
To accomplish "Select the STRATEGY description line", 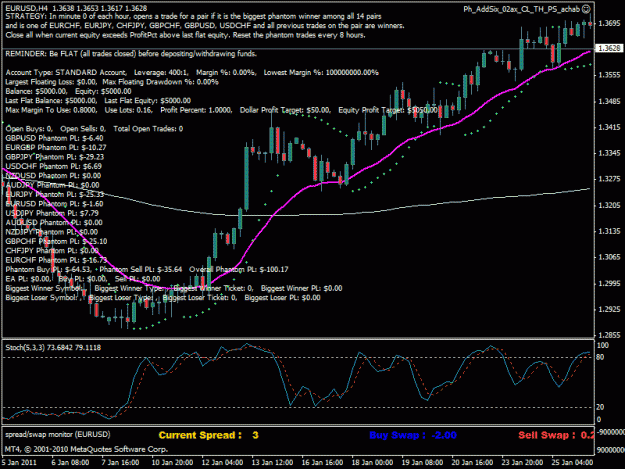I will click(193, 16).
